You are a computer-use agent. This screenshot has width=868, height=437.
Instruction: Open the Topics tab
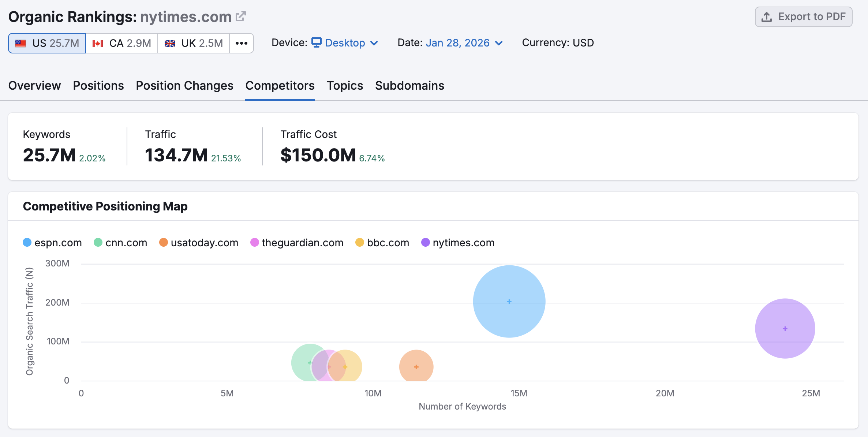click(344, 86)
